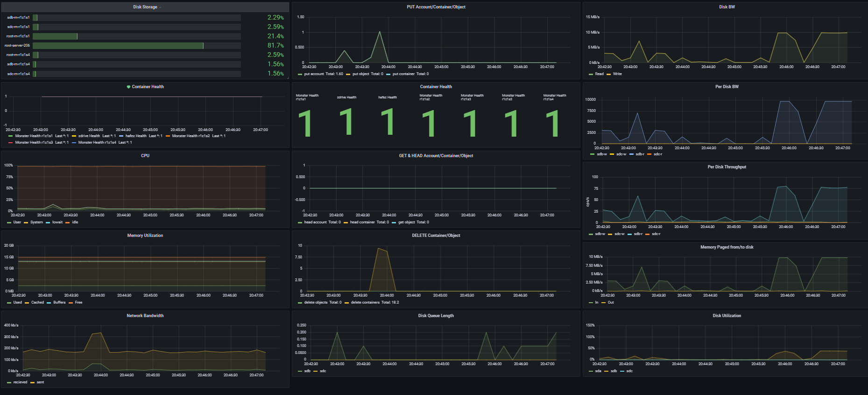Click the root-server-206 disk usage bar
The width and height of the screenshot is (868, 395).
(118, 46)
